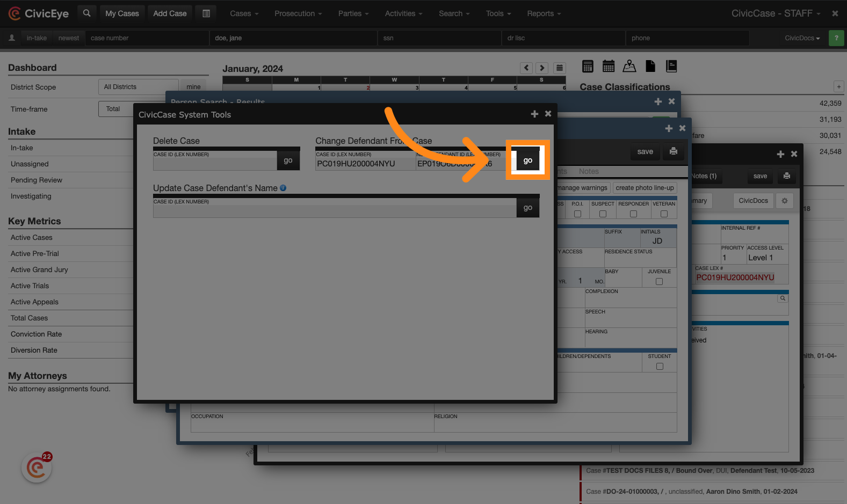The image size is (847, 504).
Task: Click Add Case button
Action: 170,13
